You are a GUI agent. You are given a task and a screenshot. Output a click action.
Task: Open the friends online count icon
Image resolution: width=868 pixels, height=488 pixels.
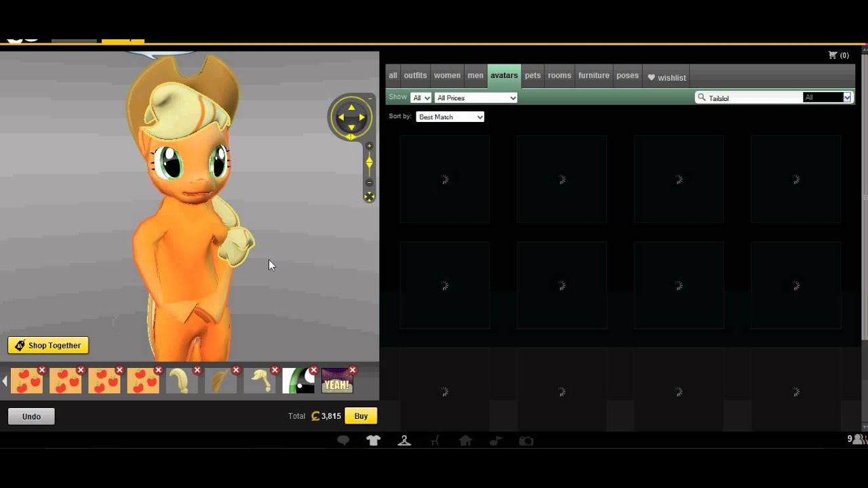coord(856,439)
